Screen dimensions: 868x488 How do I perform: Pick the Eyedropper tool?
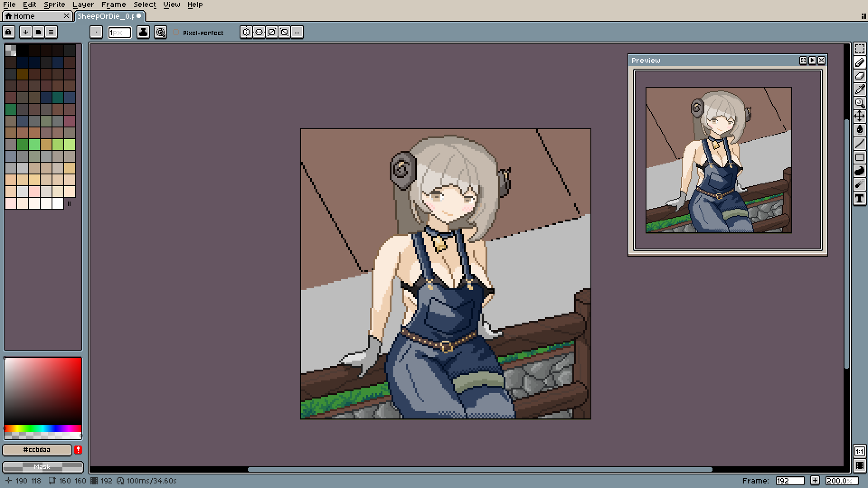pyautogui.click(x=859, y=89)
